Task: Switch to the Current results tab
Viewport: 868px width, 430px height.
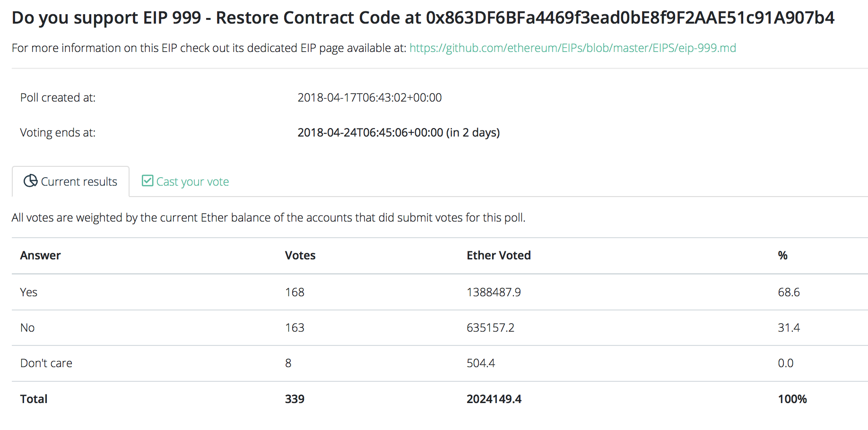Action: 70,181
